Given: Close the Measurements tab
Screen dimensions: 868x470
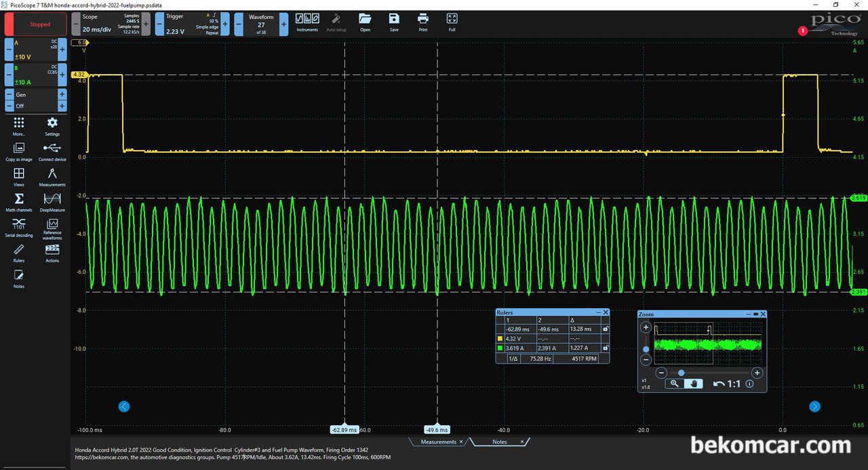Looking at the screenshot, I should tap(461, 442).
